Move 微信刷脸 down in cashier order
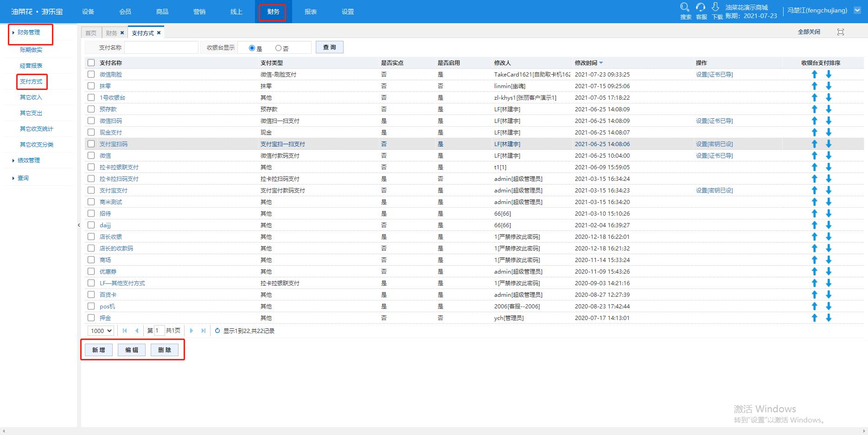Viewport: 868px width, 435px height. click(x=829, y=74)
